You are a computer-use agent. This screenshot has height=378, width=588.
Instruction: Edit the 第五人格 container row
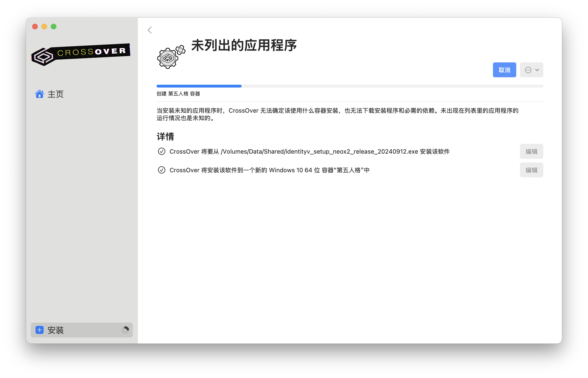tap(531, 170)
